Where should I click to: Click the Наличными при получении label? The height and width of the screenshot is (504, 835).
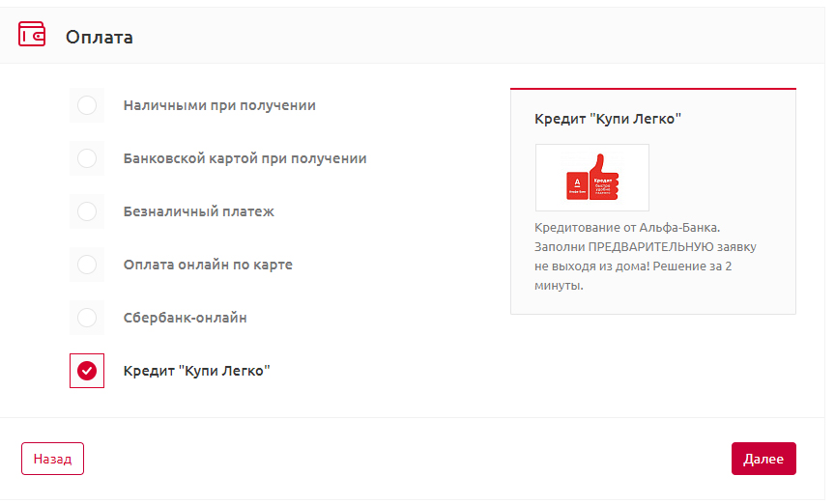219,105
